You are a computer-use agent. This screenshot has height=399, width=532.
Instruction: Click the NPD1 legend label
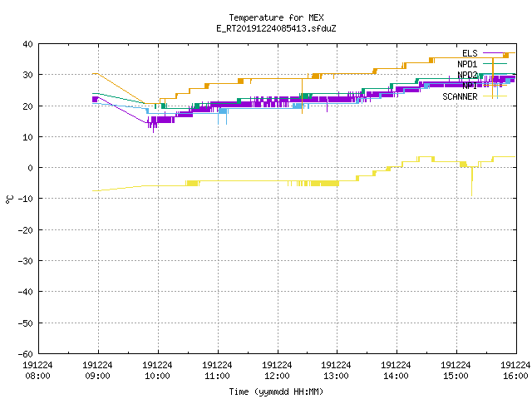467,64
